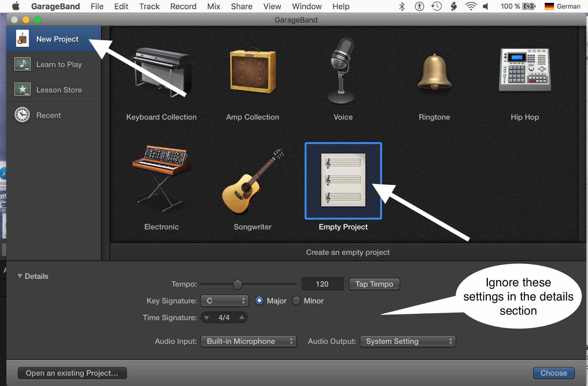This screenshot has height=386, width=588.
Task: Choose the Hip Hop drum machine icon
Action: [x=525, y=70]
